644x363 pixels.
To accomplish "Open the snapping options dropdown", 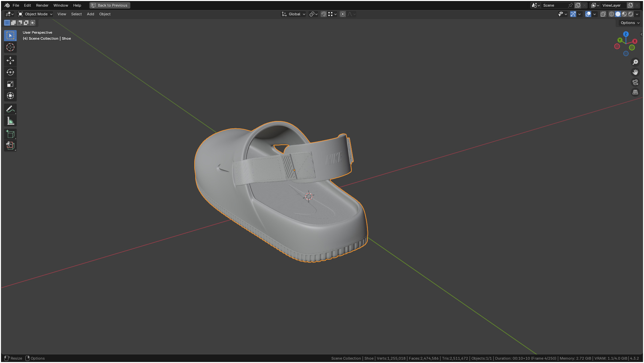I will click(333, 14).
